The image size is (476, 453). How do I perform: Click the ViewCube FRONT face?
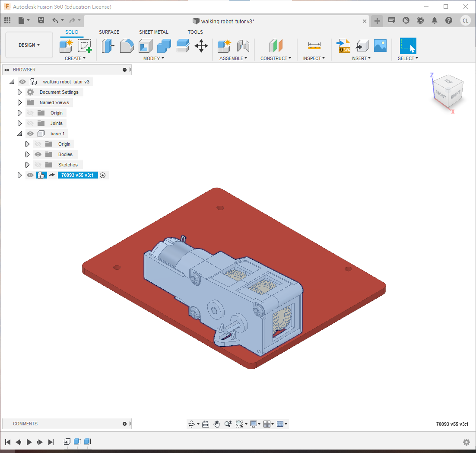tap(441, 94)
